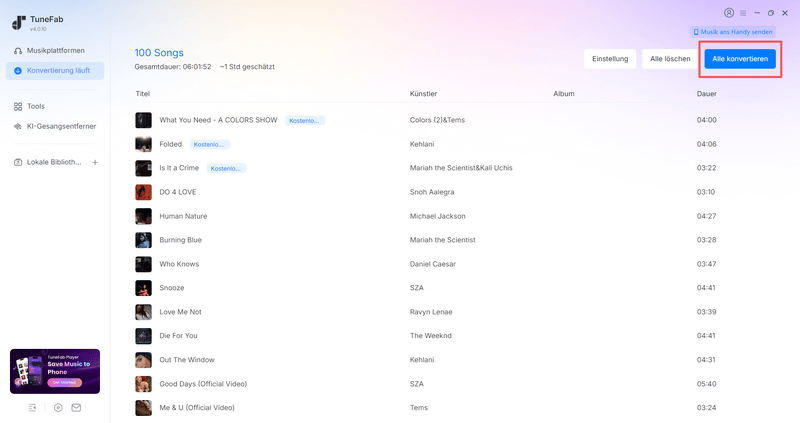Click cover thumbnail of Burning Blue

point(143,240)
